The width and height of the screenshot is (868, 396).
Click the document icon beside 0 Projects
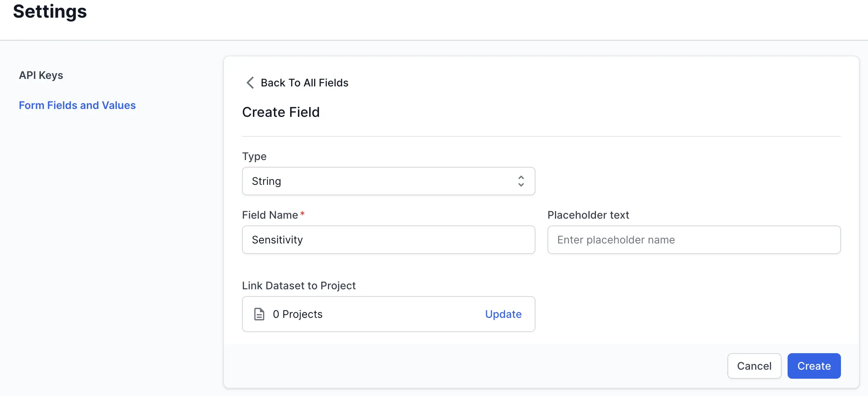tap(259, 314)
